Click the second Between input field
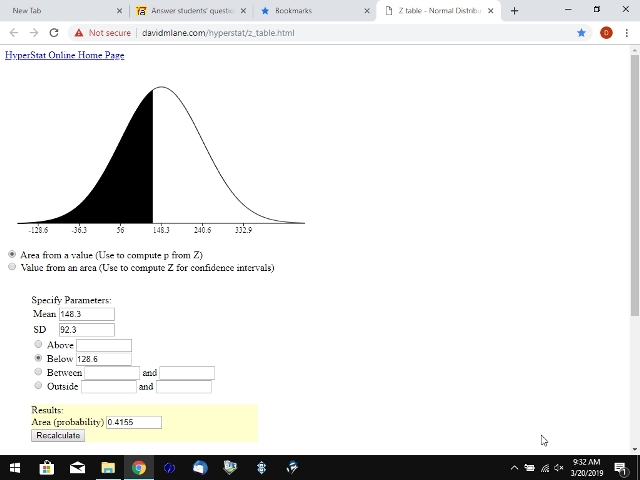The width and height of the screenshot is (640, 480). pos(187,373)
